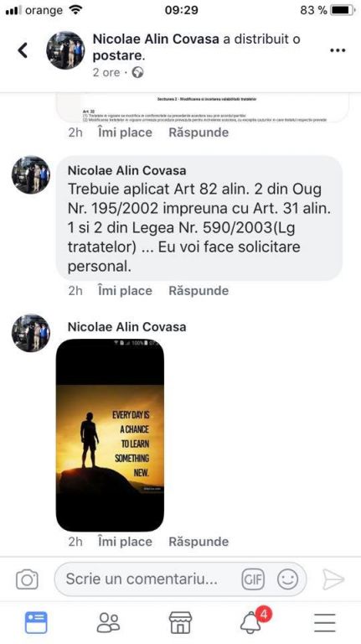Viewport: 361px width, 644px height.
Task: Like the motivational image comment
Action: (125, 542)
